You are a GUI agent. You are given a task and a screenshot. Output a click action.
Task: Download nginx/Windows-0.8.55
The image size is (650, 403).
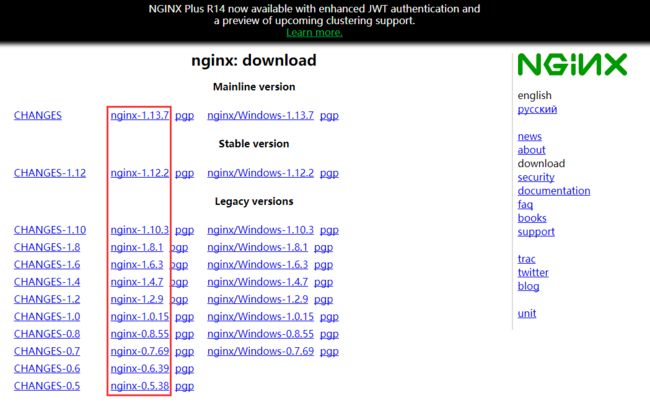pyautogui.click(x=260, y=334)
